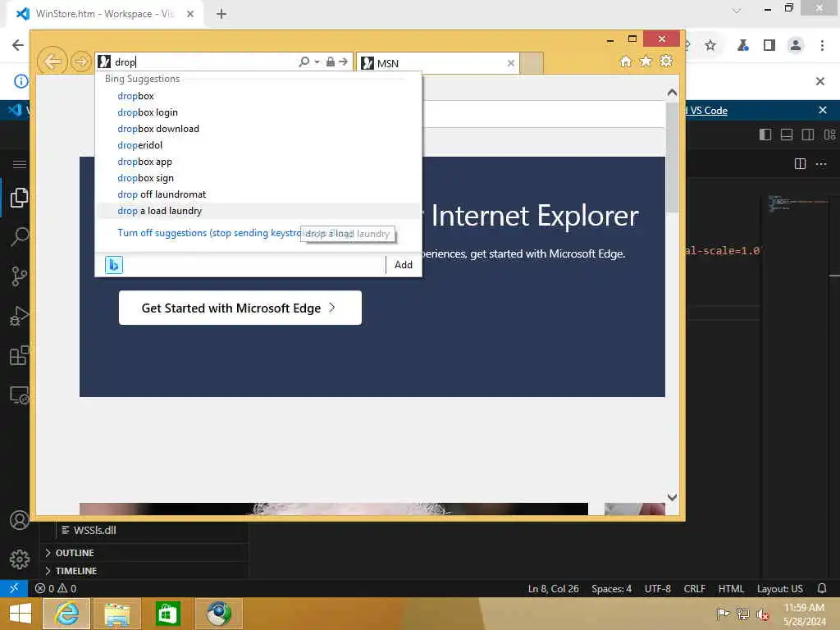This screenshot has width=840, height=630.
Task: Click 'Turn off suggestions' link
Action: pos(209,233)
